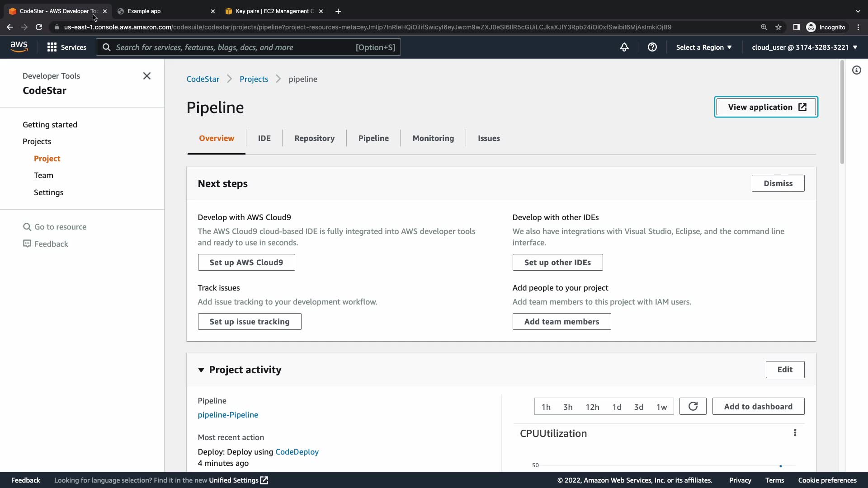Screen dimensions: 868x488
Task: Close the Developer Tools sidebar
Action: 147,76
